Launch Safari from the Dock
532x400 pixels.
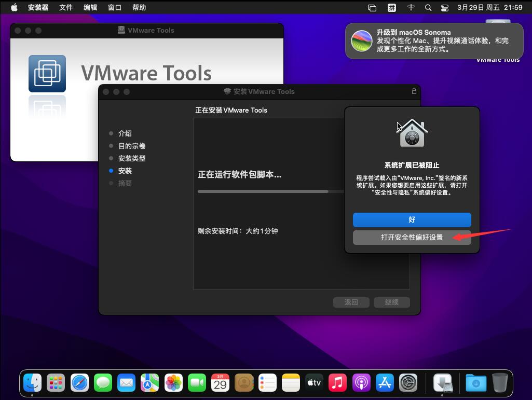coord(80,383)
